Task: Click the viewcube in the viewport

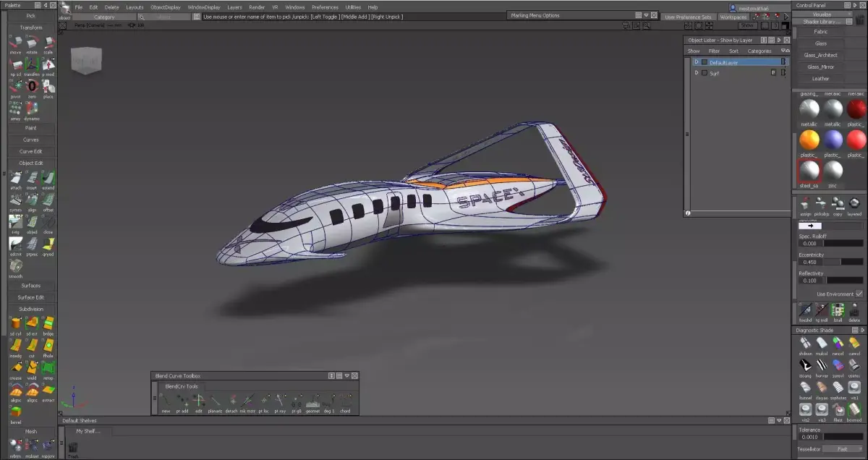Action: (85, 61)
